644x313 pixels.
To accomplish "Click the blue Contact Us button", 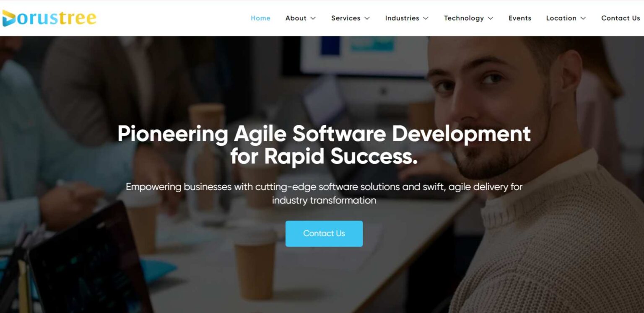I will tap(324, 233).
